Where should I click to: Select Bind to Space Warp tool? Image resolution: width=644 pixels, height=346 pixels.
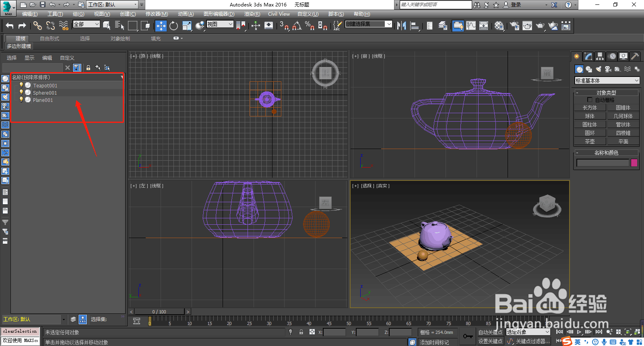tap(64, 26)
